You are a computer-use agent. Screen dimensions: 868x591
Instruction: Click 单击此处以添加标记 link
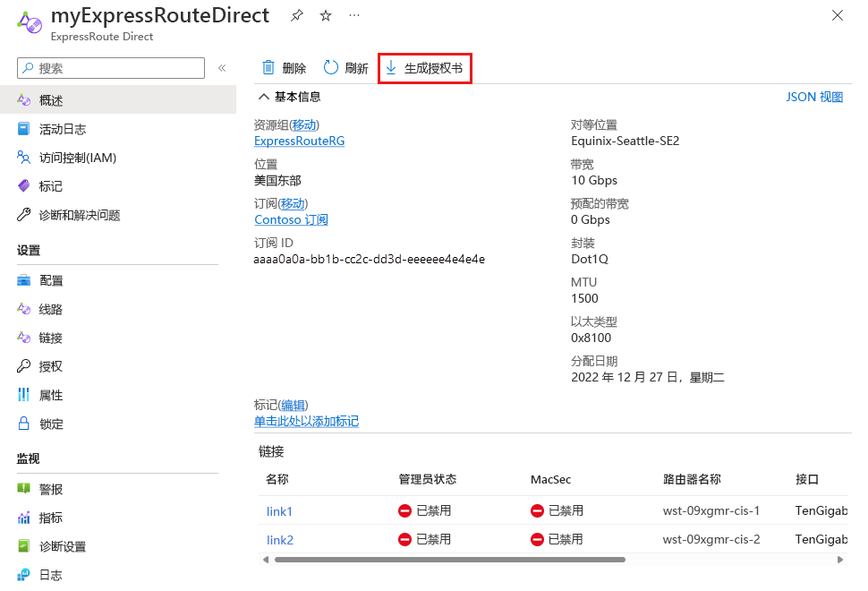click(x=306, y=421)
